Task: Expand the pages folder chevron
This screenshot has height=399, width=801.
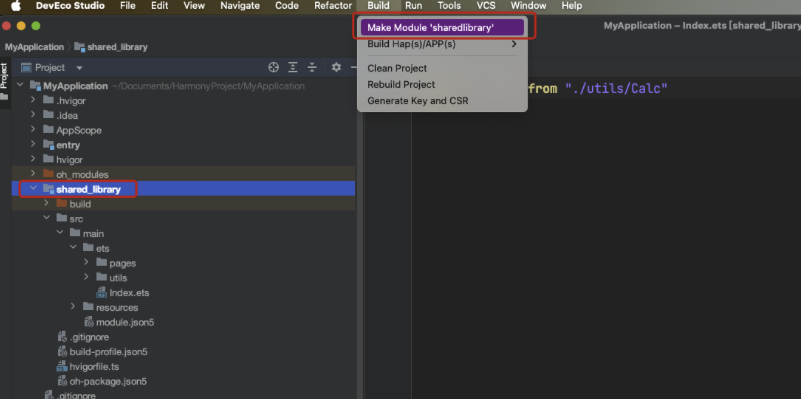Action: 86,263
